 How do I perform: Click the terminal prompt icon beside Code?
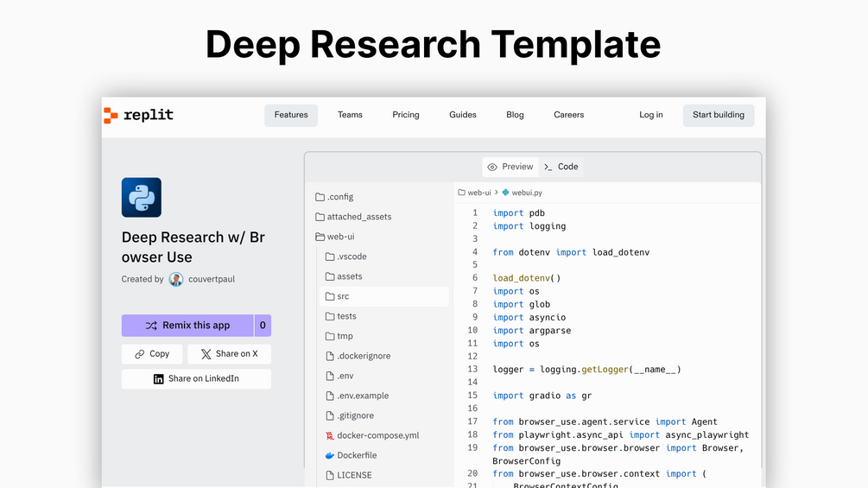(548, 167)
